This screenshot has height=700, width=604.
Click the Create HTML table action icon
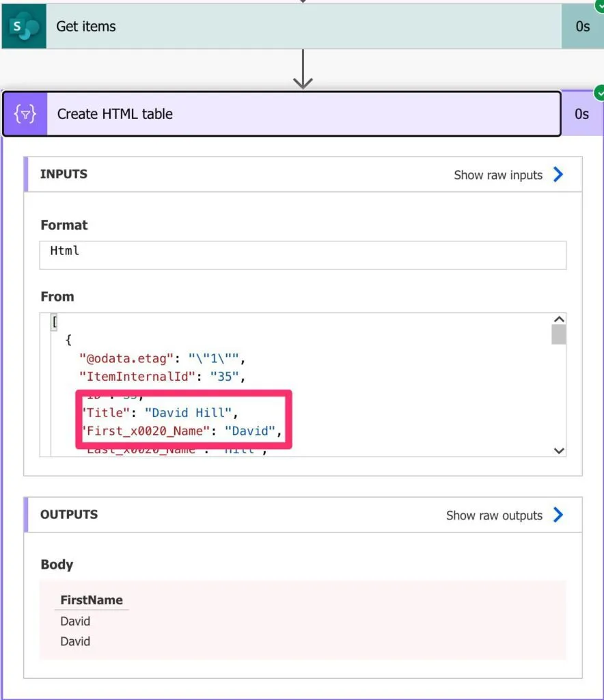[25, 114]
